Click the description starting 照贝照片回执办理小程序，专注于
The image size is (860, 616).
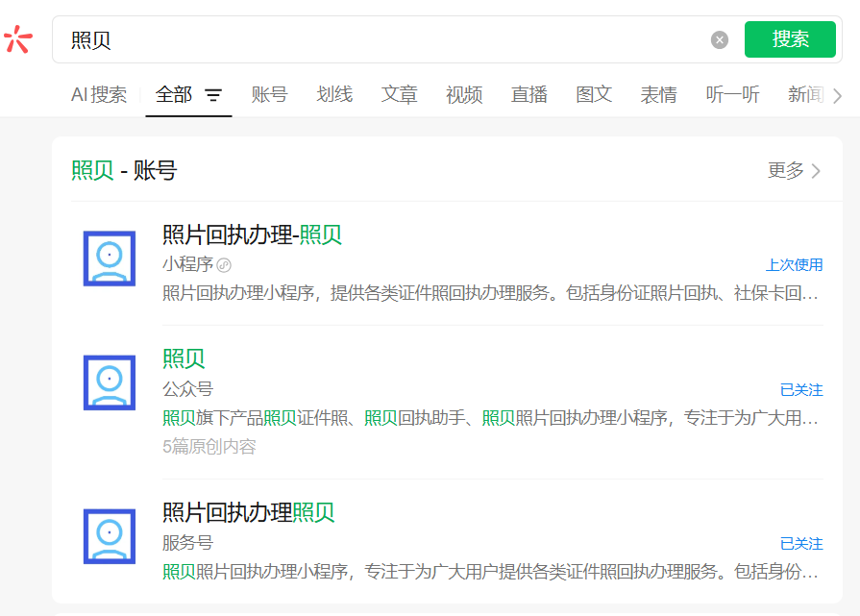click(x=490, y=572)
